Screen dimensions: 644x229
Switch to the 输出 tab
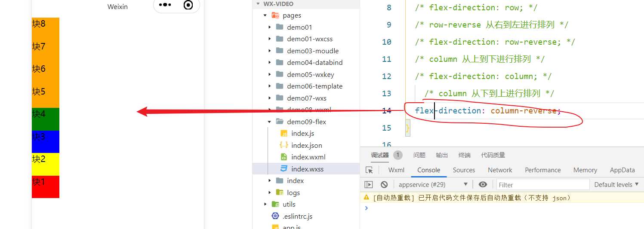442,155
